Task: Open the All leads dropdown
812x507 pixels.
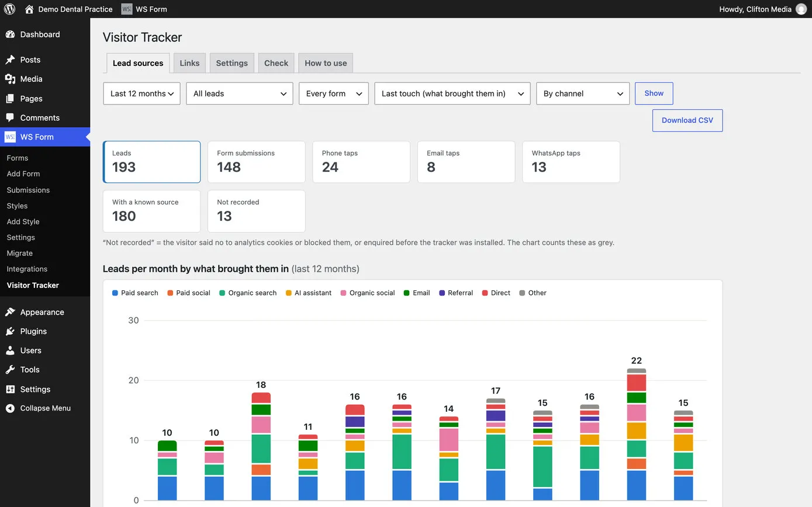Action: coord(240,93)
